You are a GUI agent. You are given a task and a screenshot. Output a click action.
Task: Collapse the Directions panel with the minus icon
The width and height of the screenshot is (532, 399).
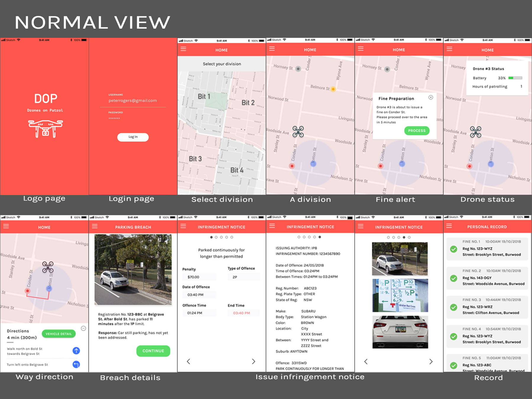83,328
